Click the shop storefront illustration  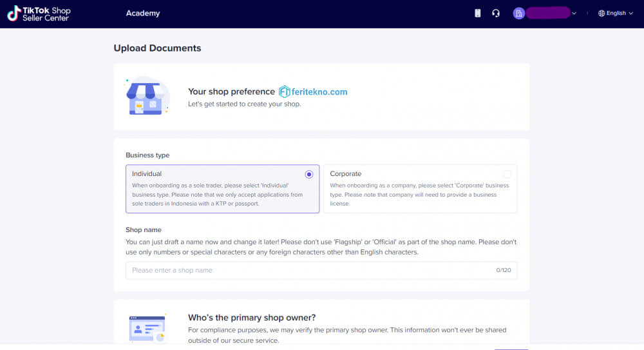[x=147, y=96]
